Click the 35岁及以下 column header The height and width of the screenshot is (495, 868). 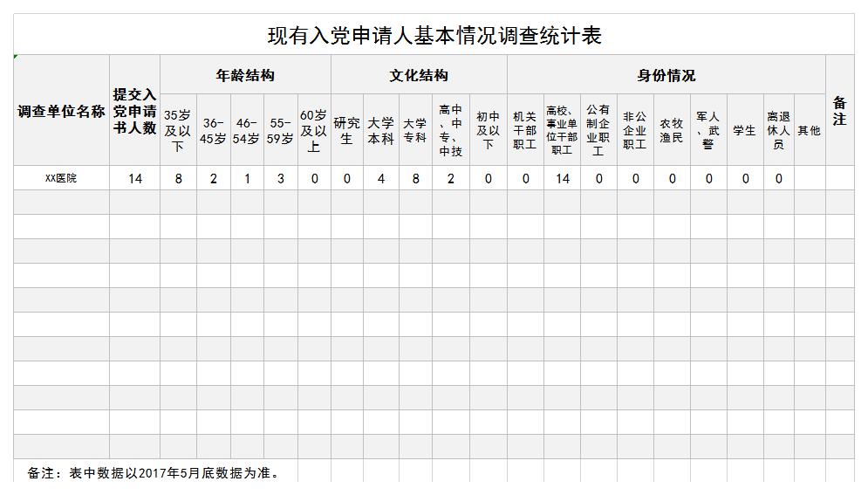(178, 130)
